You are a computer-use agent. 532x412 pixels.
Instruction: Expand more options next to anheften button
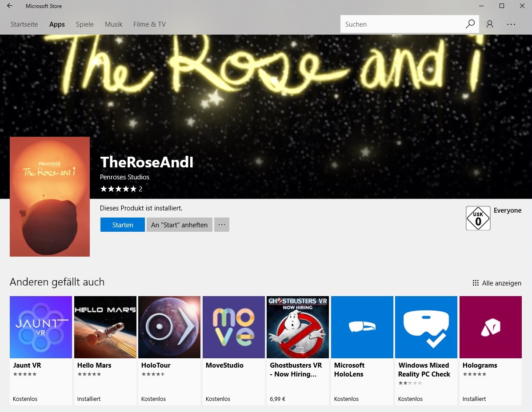pos(222,225)
